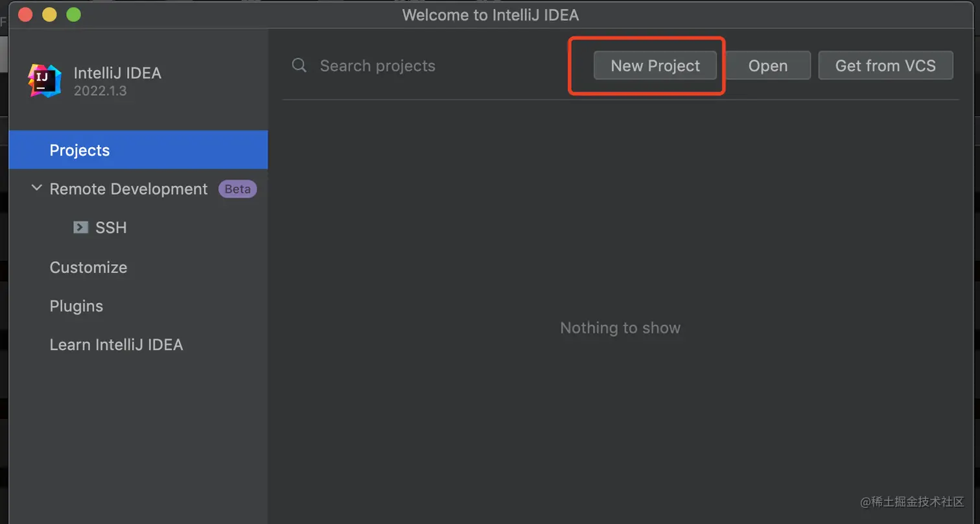Screen dimensions: 980x524
Task: Click the purple Beta badge
Action: 238,189
